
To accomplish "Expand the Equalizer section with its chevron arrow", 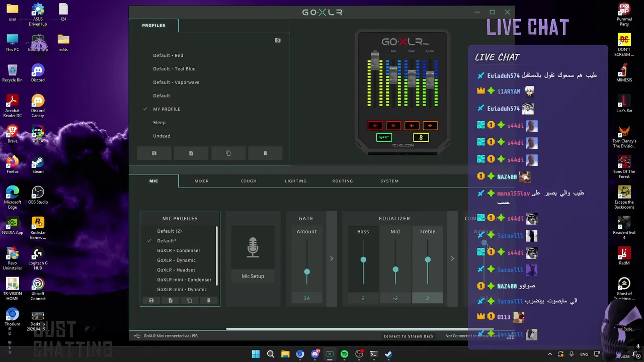I will (x=452, y=258).
